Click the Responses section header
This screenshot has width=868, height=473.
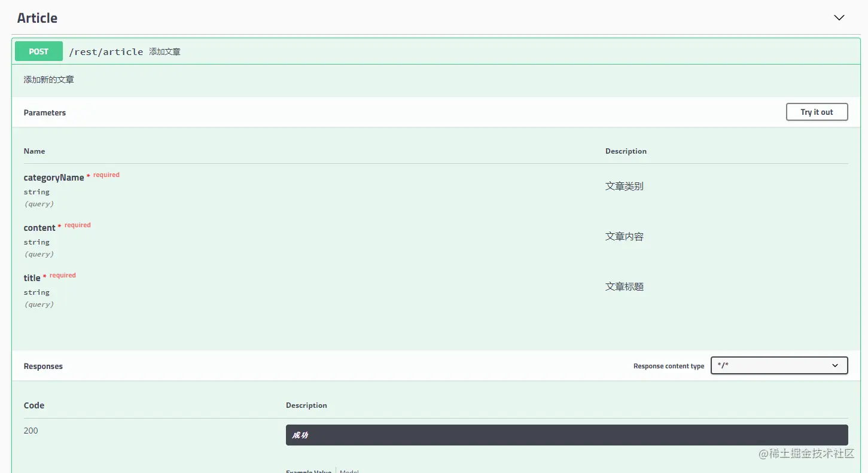click(43, 366)
